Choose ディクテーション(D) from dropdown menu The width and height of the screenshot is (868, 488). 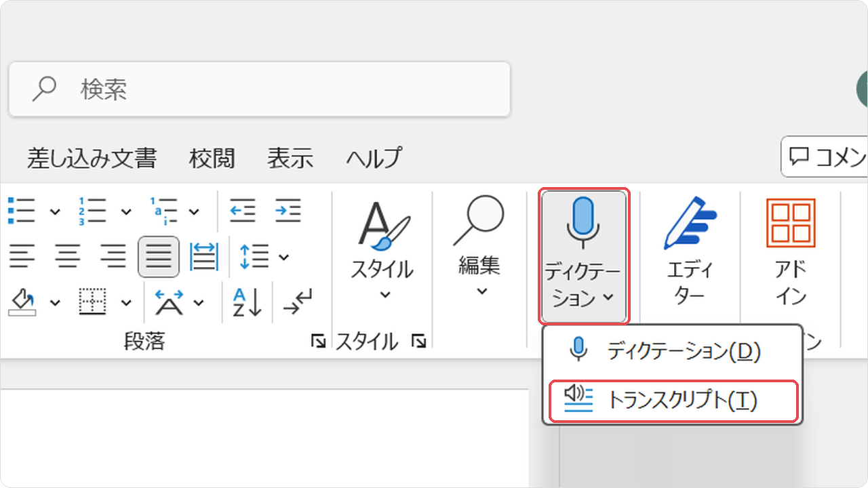pyautogui.click(x=672, y=351)
